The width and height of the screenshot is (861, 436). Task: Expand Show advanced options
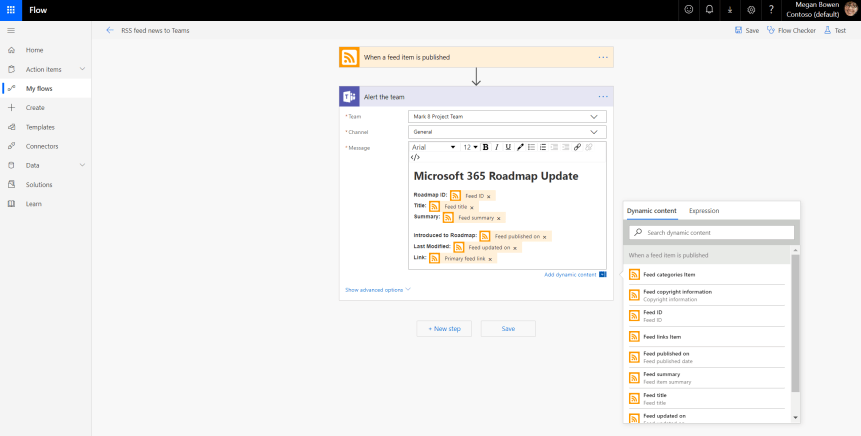tap(378, 290)
